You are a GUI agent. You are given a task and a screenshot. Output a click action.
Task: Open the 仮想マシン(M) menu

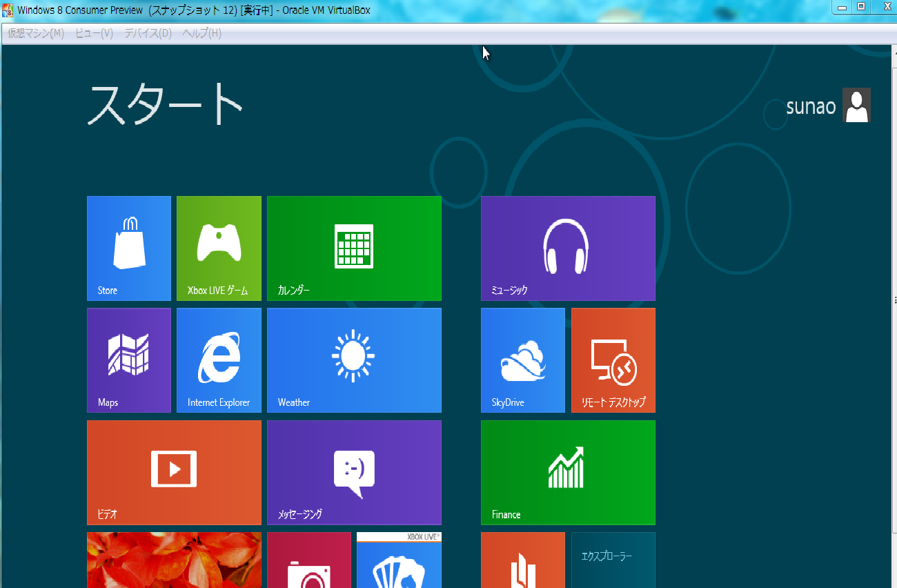(x=36, y=33)
